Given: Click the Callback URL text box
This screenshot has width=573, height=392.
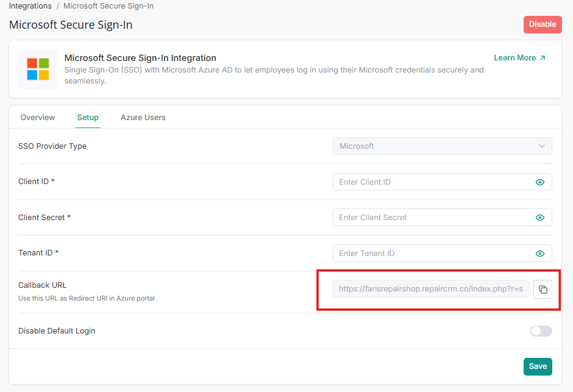Looking at the screenshot, I should click(x=430, y=290).
